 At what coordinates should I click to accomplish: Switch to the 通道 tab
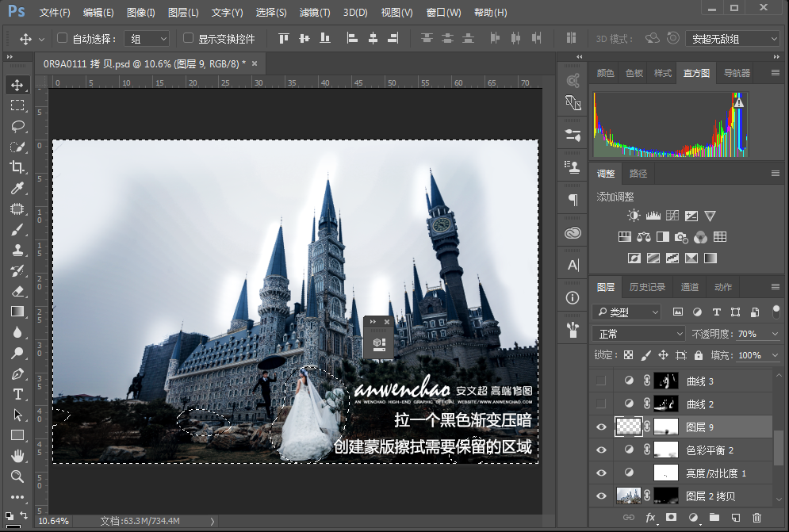coord(689,287)
